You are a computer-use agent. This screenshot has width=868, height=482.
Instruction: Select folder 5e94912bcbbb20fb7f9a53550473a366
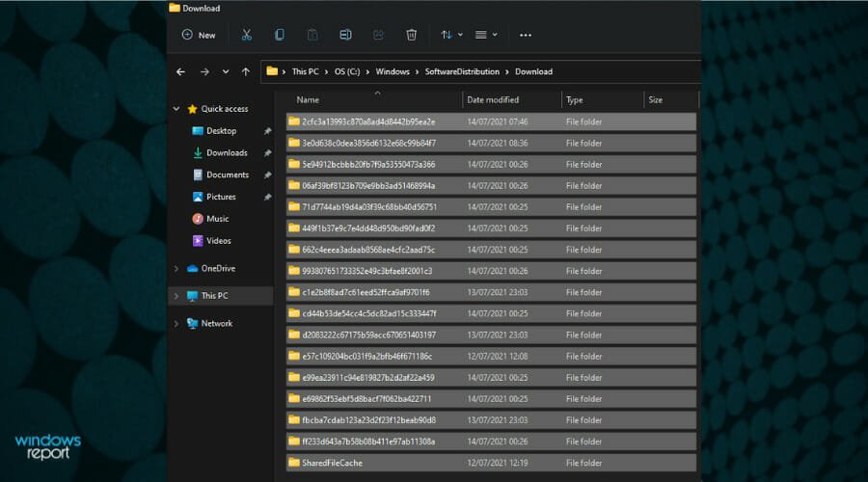[491, 164]
